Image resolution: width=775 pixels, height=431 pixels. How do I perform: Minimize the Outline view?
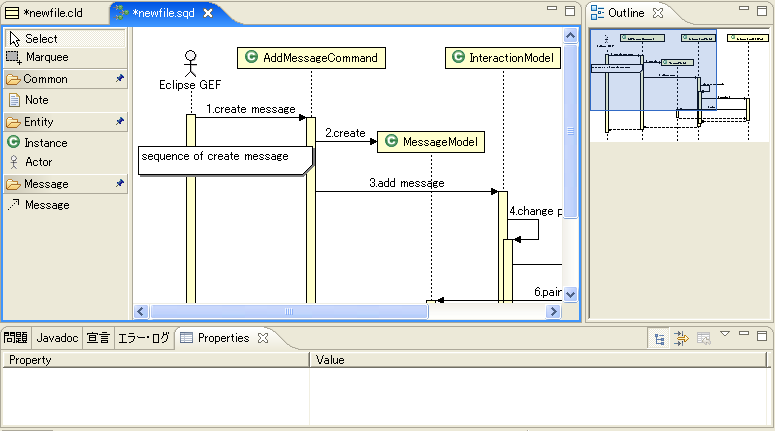pyautogui.click(x=744, y=9)
